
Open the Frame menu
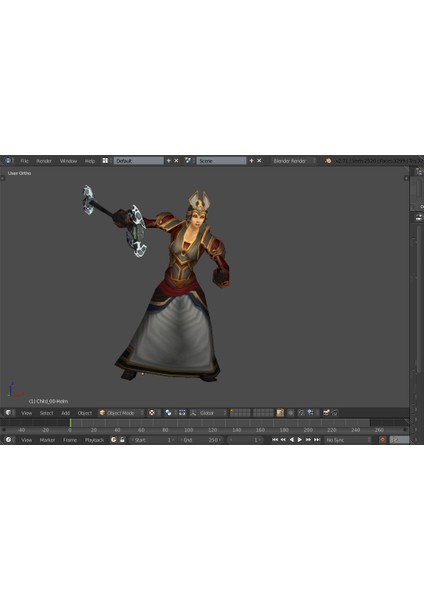(70, 440)
